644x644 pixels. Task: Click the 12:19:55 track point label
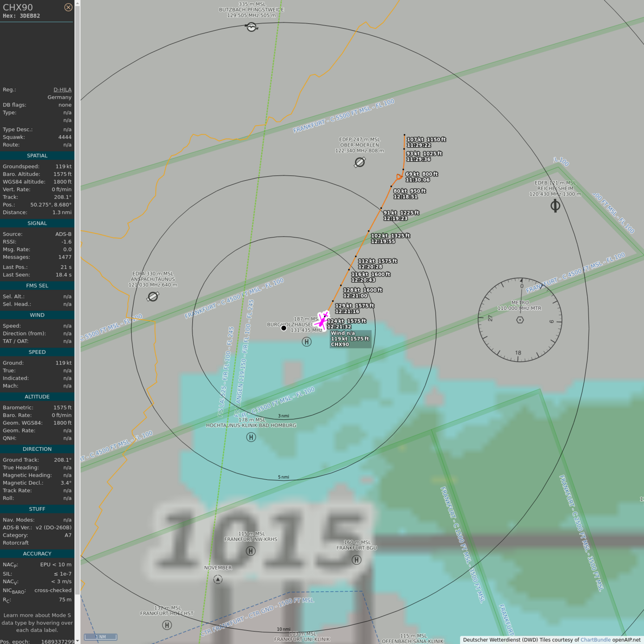pyautogui.click(x=383, y=241)
